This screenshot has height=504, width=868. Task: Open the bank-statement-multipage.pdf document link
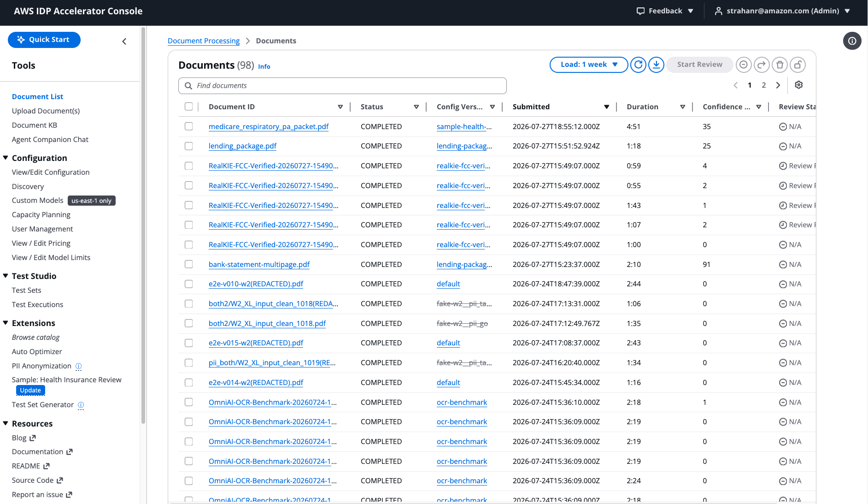[259, 265]
